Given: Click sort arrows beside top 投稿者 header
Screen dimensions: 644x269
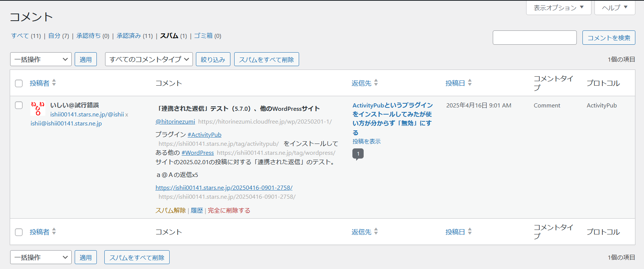Looking at the screenshot, I should click(x=54, y=83).
